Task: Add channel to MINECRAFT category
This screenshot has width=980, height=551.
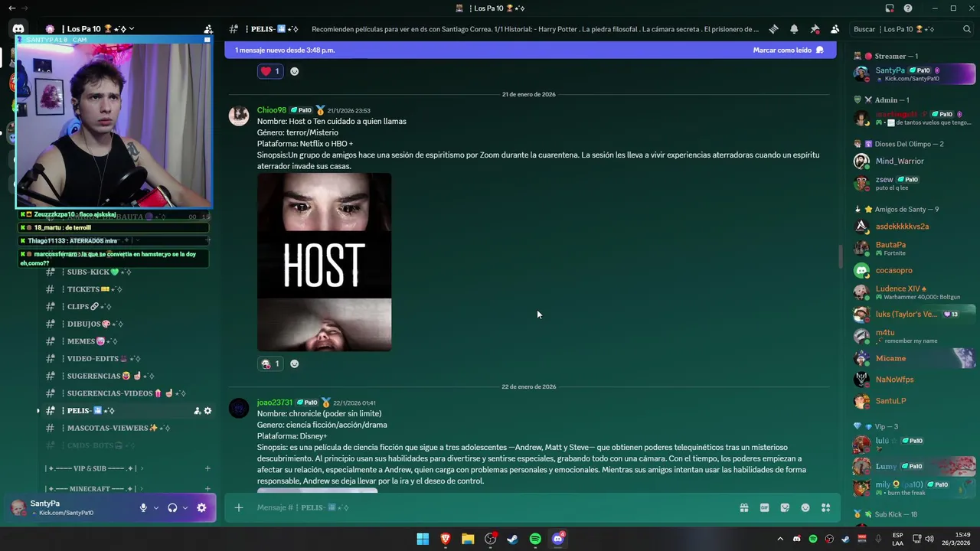Action: click(x=207, y=489)
